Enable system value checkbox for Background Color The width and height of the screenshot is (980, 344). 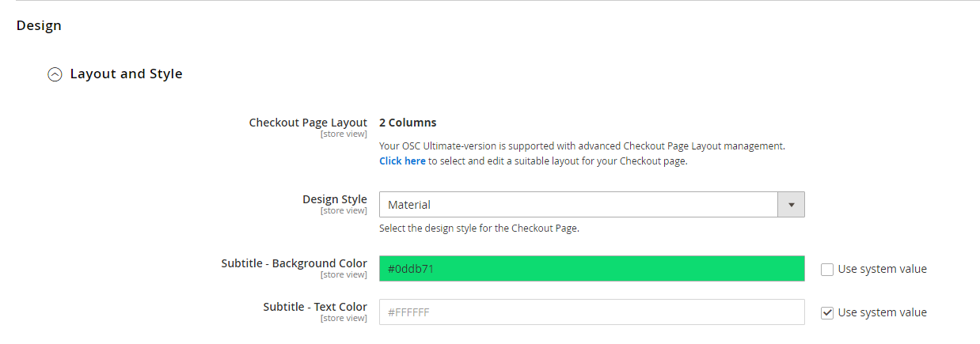tap(827, 269)
